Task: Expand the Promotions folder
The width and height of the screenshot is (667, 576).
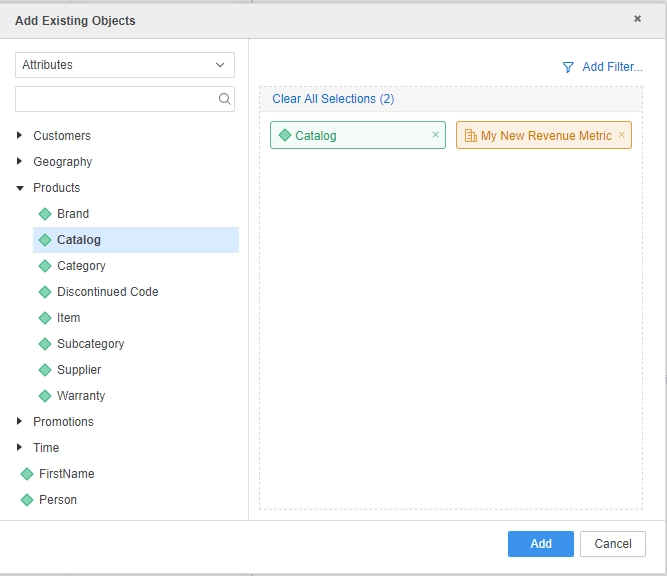Action: coord(20,422)
